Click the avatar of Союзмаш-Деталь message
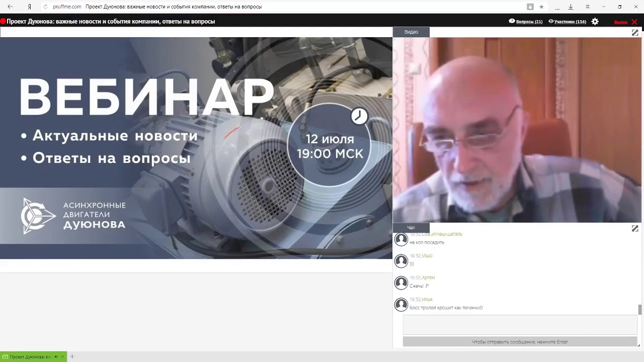 (x=401, y=239)
